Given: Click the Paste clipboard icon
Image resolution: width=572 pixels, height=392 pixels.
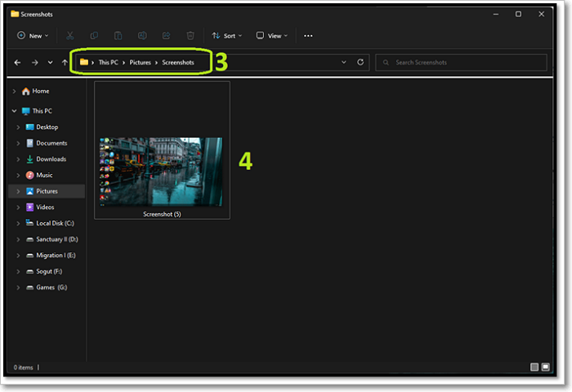Looking at the screenshot, I should (118, 36).
